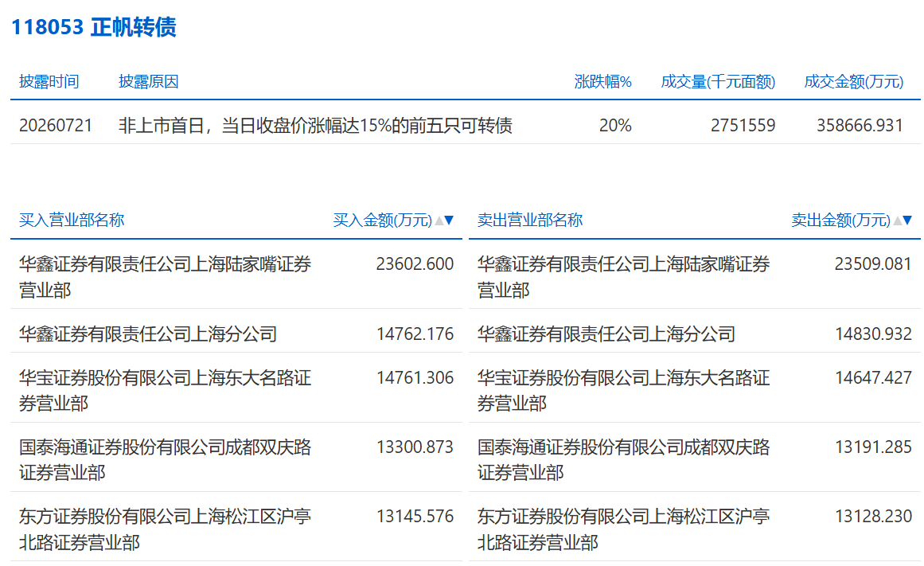Select buyer 华鑫证券有限责任公司上海分公司
The height and width of the screenshot is (566, 924).
(148, 334)
